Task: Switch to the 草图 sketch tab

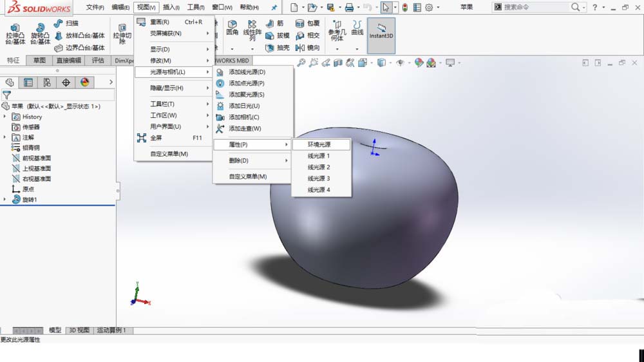Action: click(39, 61)
